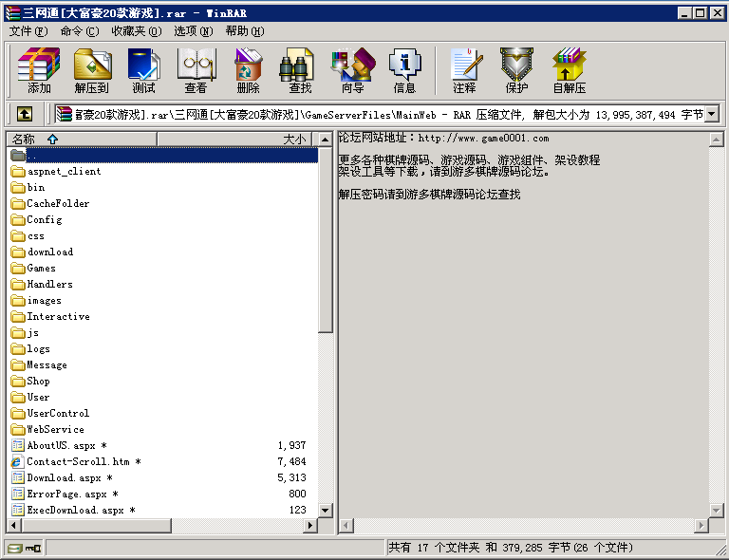Go up one folder level button
Viewport: 729px width, 560px height.
point(24,114)
